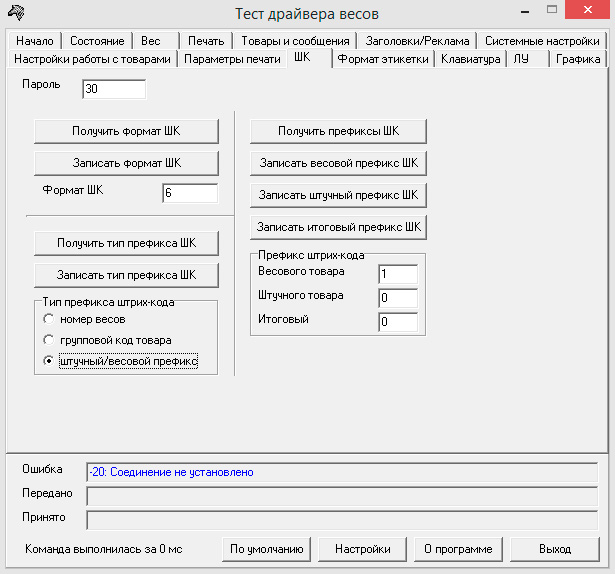Image resolution: width=615 pixels, height=574 pixels.
Task: Click the 'О программе' button
Action: tap(458, 549)
